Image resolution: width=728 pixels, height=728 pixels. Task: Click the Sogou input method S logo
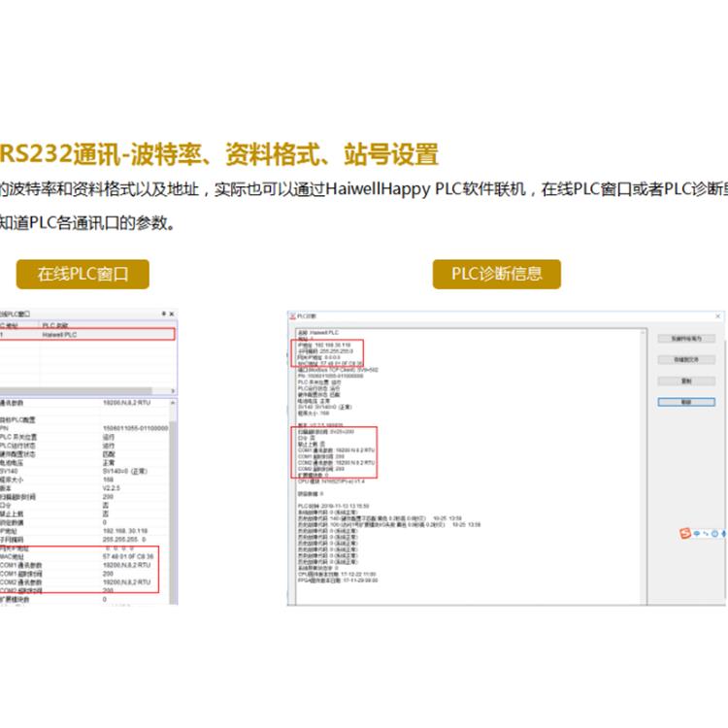click(685, 534)
